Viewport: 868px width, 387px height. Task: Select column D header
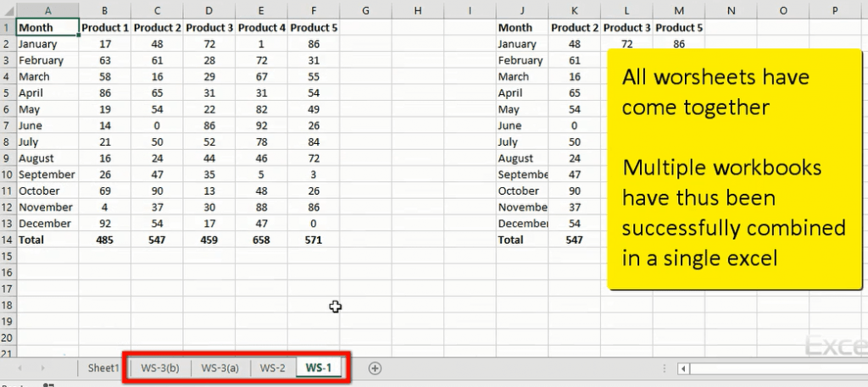tap(209, 10)
